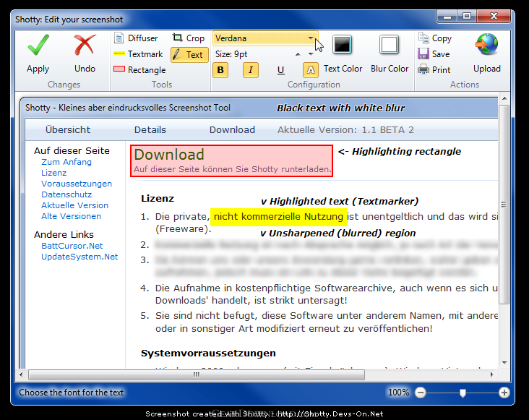This screenshot has height=420, width=529.
Task: Toggle italic text formatting
Action: click(x=251, y=70)
